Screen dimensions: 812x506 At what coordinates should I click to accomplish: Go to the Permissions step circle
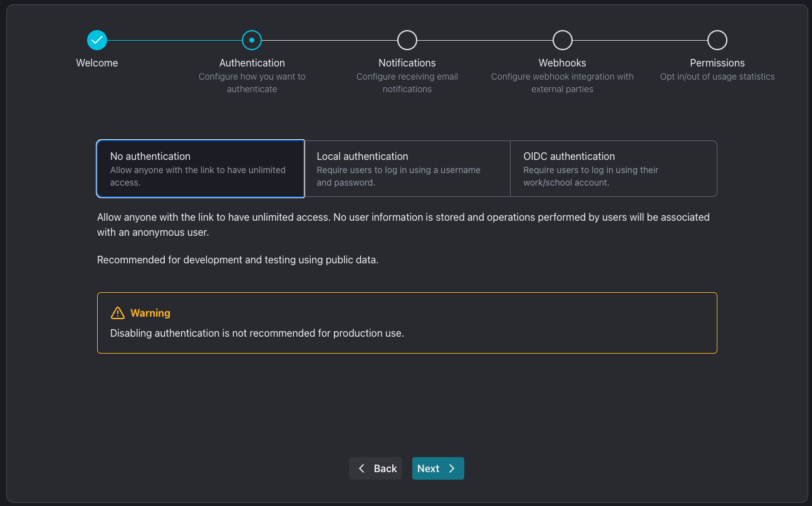(x=717, y=40)
